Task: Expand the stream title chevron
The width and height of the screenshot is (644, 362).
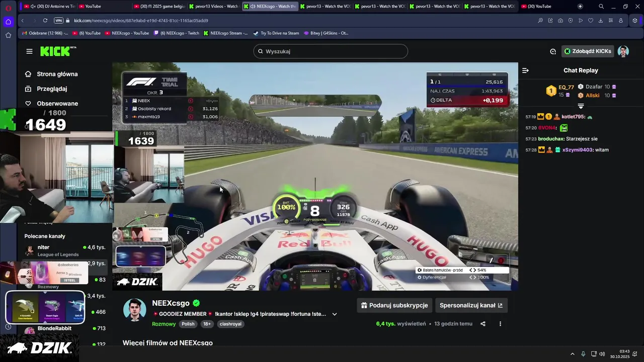Action: (x=335, y=314)
